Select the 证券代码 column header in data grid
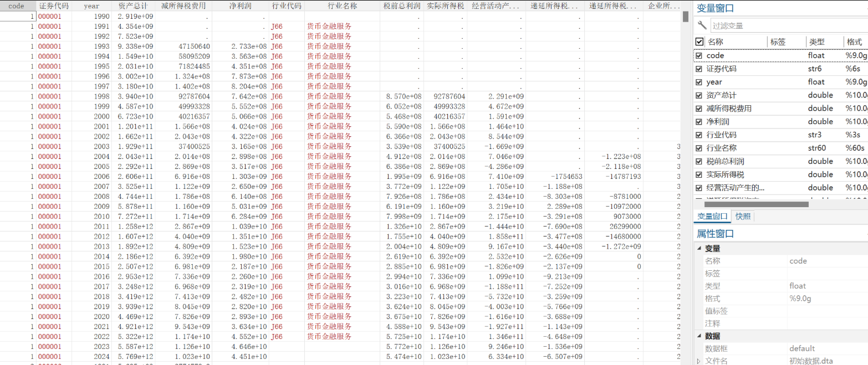Image resolution: width=868 pixels, height=365 pixels. click(x=54, y=6)
